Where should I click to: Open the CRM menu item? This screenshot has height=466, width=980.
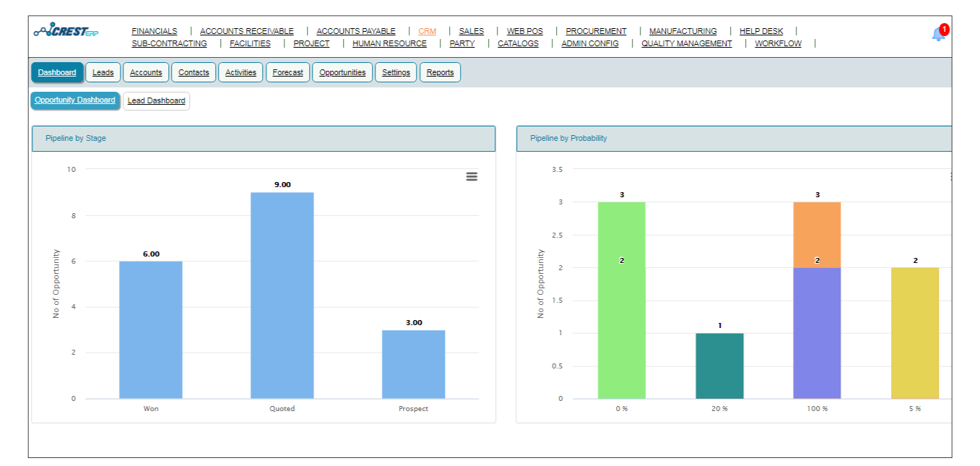pyautogui.click(x=427, y=31)
